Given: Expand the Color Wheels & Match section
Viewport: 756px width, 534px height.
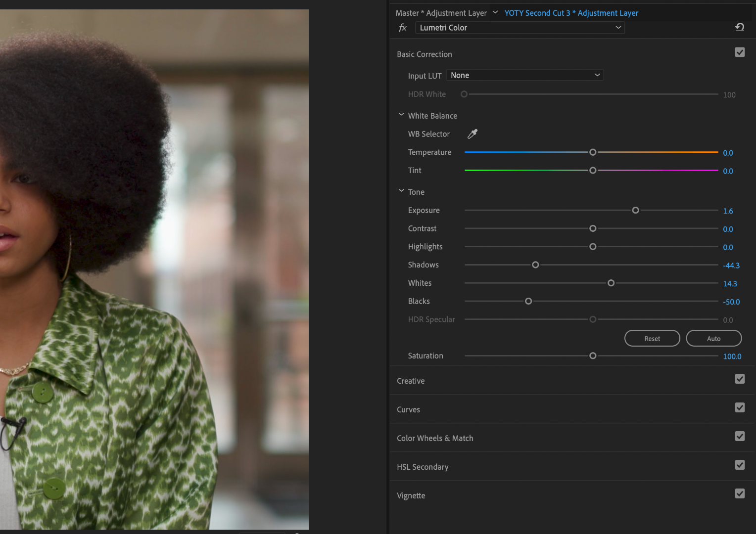Looking at the screenshot, I should pos(435,438).
